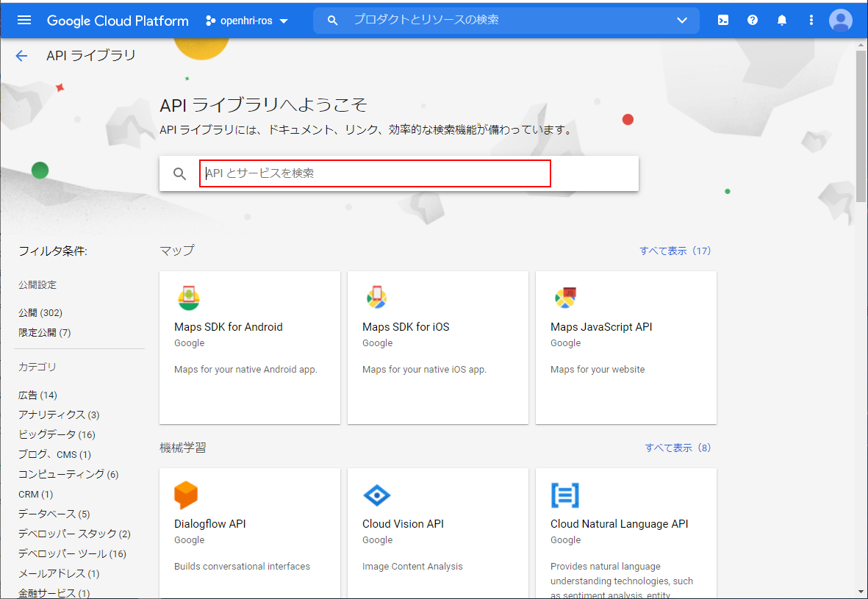Filter by デベロッパー ツール (16) category
Image resolution: width=868 pixels, height=599 pixels.
click(x=72, y=554)
